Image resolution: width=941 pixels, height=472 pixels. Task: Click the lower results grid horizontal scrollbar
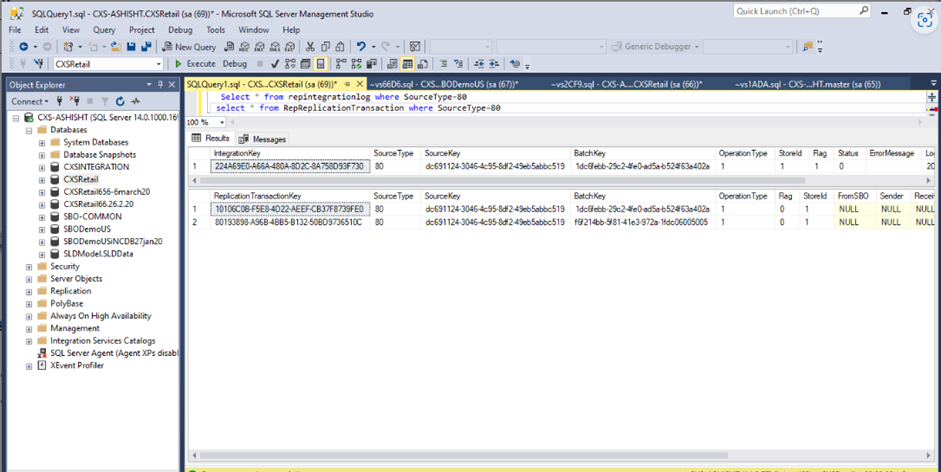462,455
